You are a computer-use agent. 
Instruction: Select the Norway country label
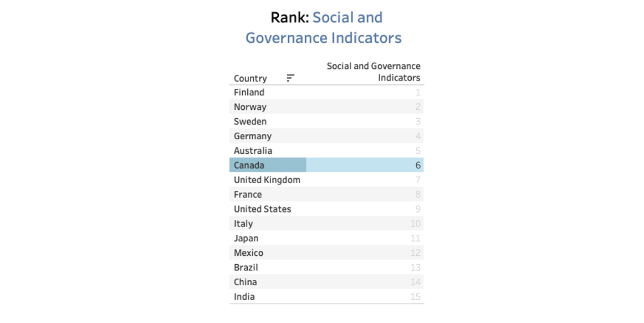pos(250,107)
